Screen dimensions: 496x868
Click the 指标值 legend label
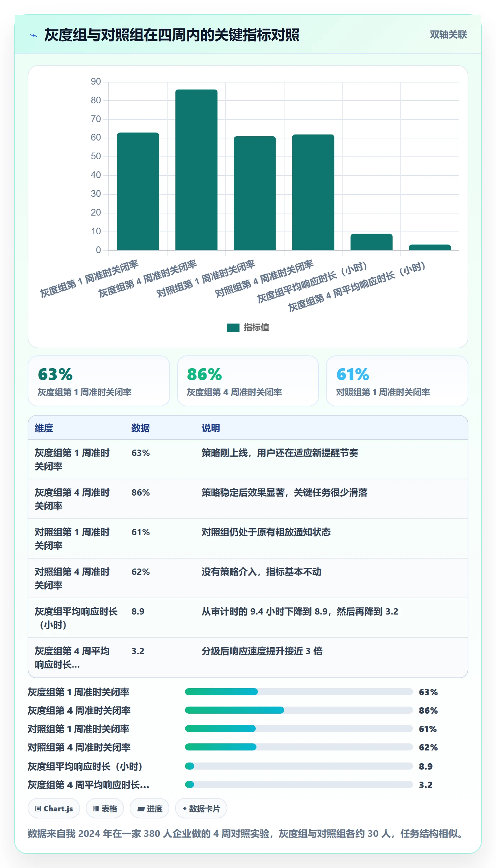pos(257,328)
